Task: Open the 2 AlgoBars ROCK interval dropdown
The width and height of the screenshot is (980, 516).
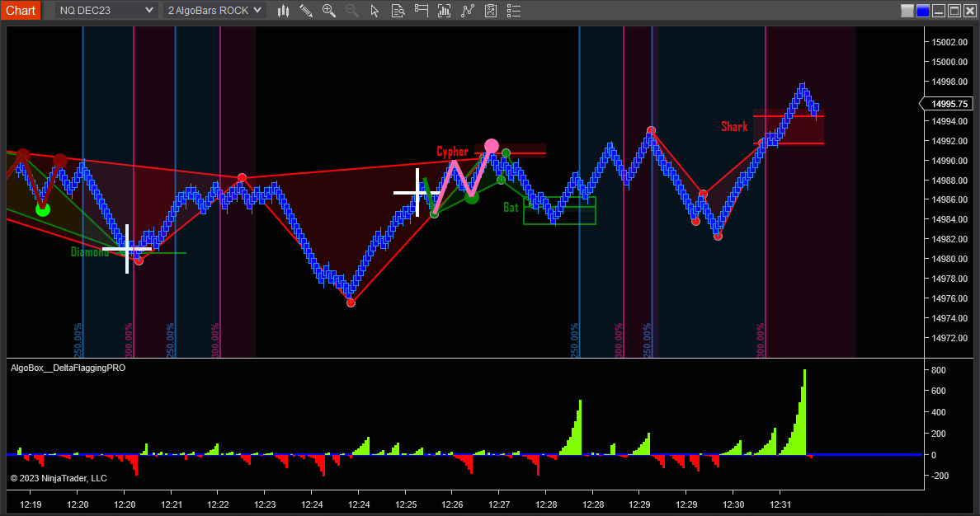Action: point(214,10)
